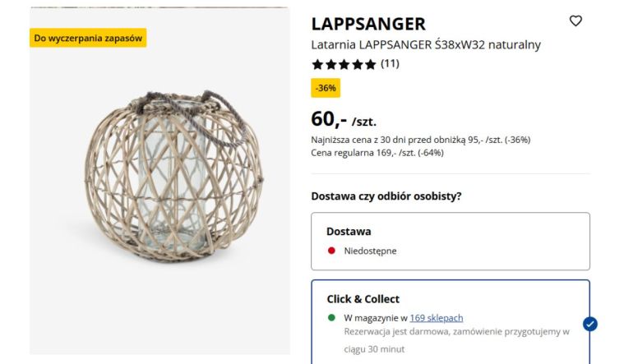Click the red unavailable status dot
Viewport: 624px width, 364px height.
pos(331,251)
